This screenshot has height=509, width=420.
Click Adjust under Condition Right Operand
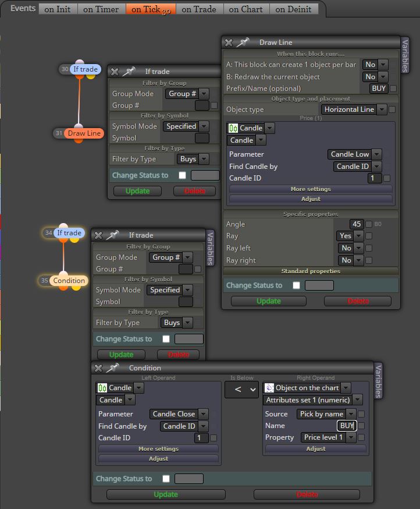[316, 448]
